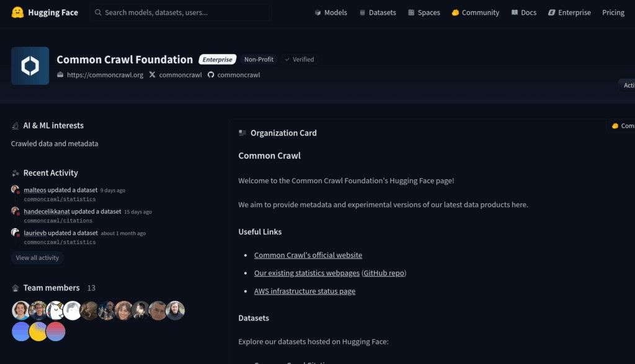Screen dimensions: 635x364
Task: Open the AWS infrastructure status page link
Action: [x=304, y=291]
